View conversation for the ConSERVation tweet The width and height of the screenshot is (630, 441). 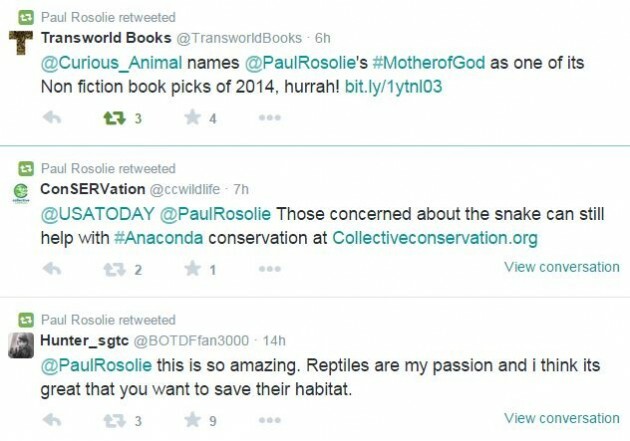point(561,267)
